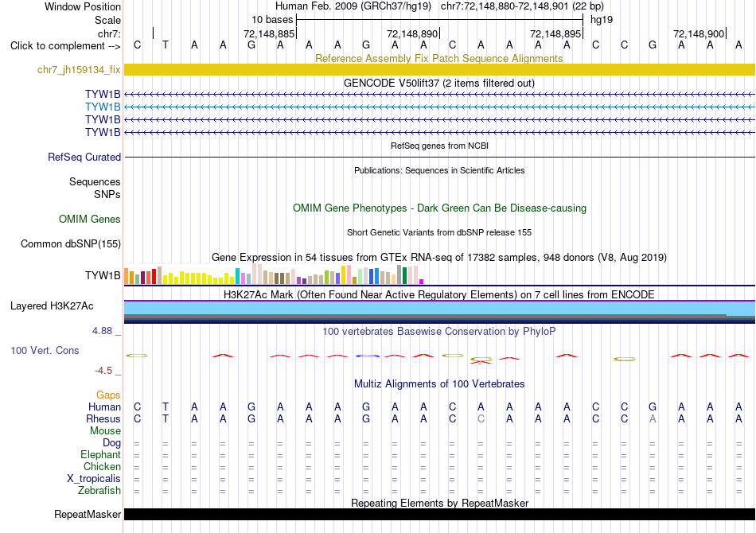
Task: Open Short Genetic Variants from dbSNP release 155
Action: pos(439,232)
